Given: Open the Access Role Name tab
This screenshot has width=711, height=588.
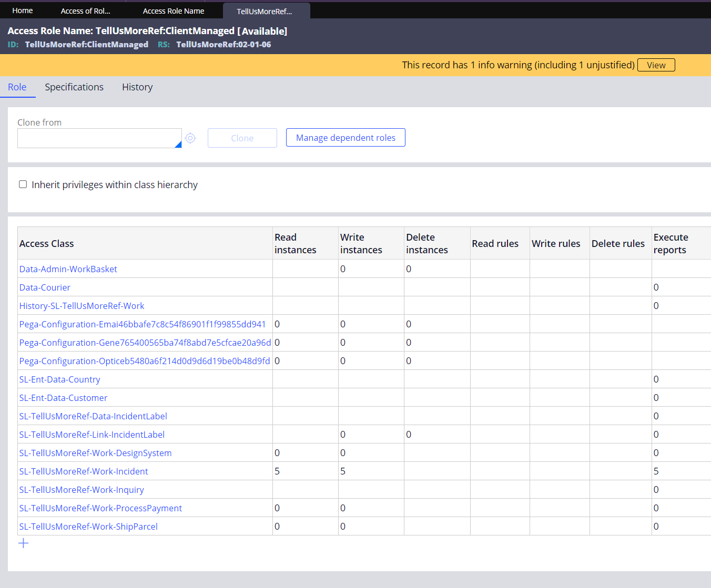Looking at the screenshot, I should point(174,11).
